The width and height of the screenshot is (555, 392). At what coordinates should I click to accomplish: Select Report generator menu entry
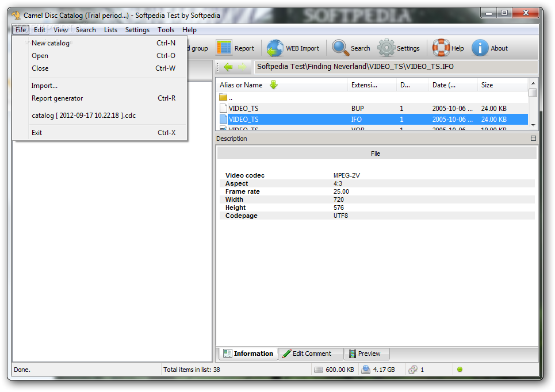tap(99, 98)
